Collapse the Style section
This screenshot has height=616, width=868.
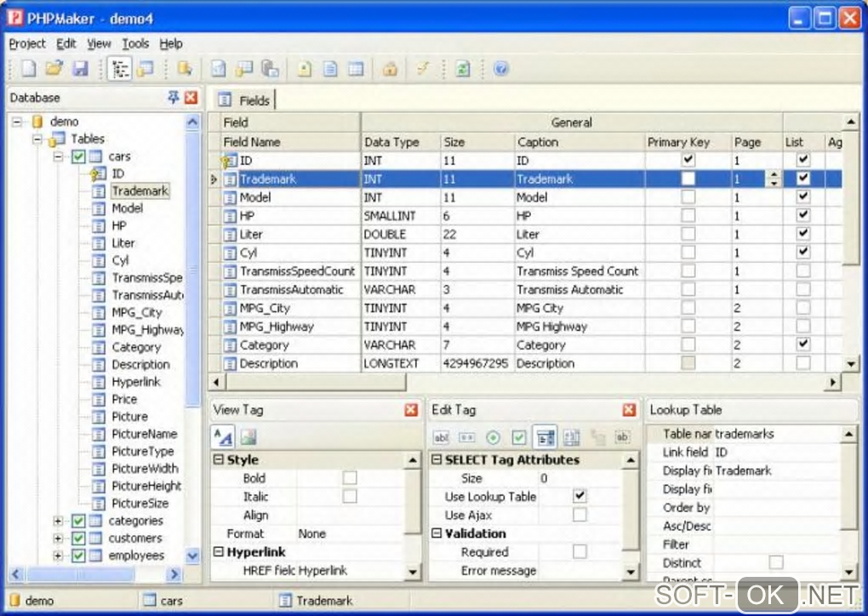tap(218, 459)
